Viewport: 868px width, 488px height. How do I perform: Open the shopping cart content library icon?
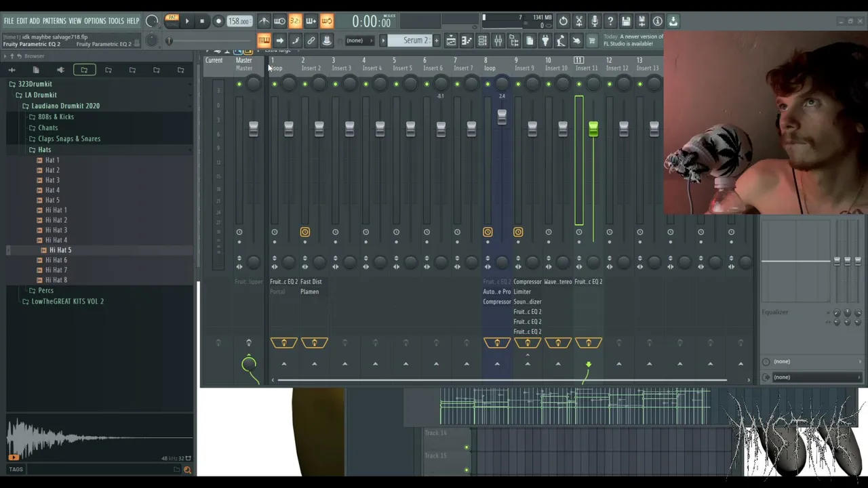tap(592, 41)
